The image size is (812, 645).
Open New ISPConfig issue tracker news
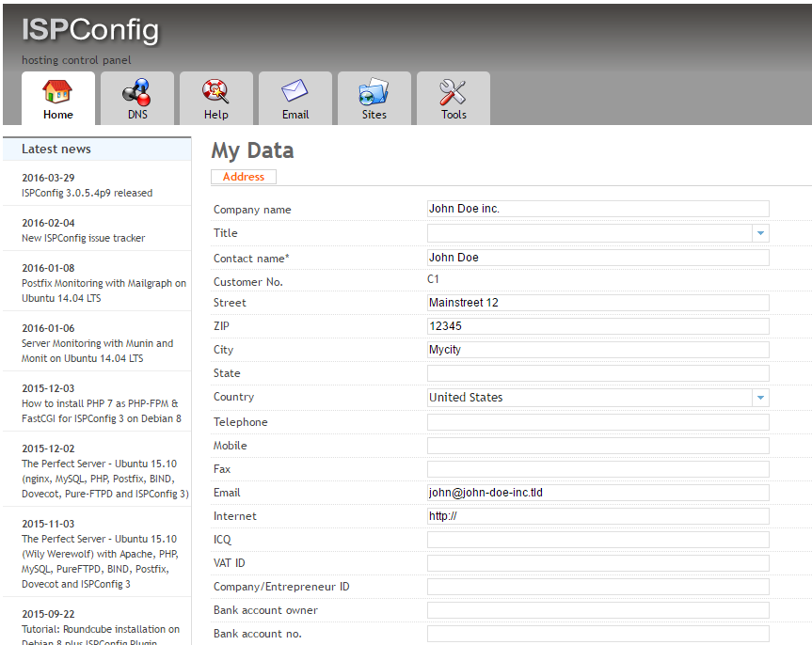84,238
